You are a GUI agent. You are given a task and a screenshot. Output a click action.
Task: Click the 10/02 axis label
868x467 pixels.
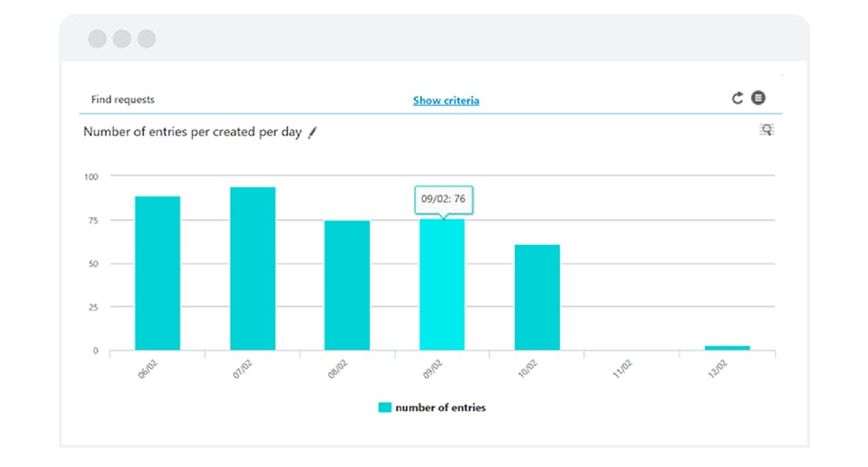pyautogui.click(x=528, y=369)
